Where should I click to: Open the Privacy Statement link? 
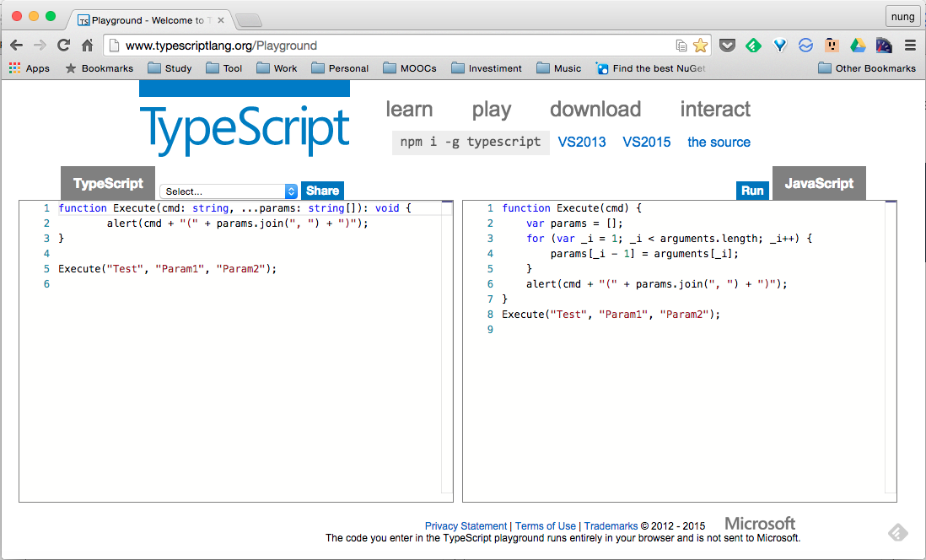[x=466, y=525]
